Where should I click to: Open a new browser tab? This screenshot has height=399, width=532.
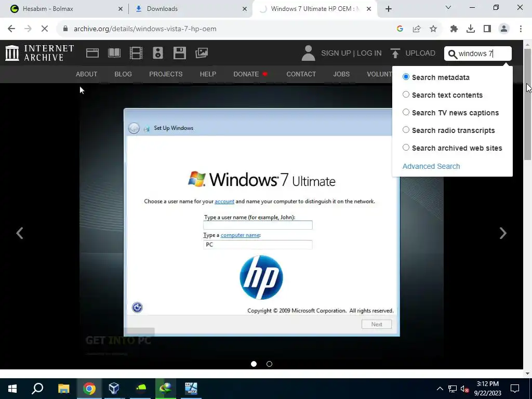click(389, 9)
